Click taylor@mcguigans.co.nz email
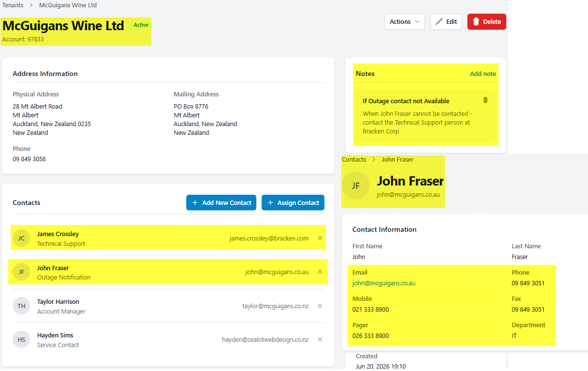588x371 pixels. coord(275,306)
